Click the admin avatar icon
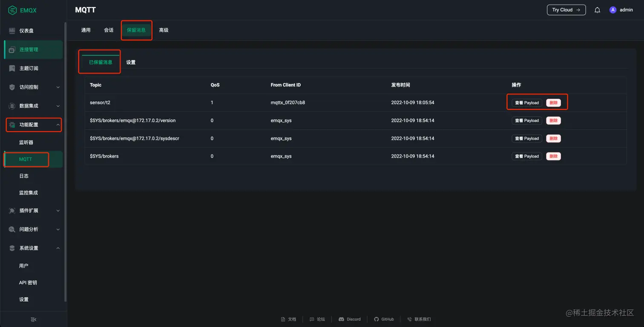The width and height of the screenshot is (644, 327). point(612,10)
